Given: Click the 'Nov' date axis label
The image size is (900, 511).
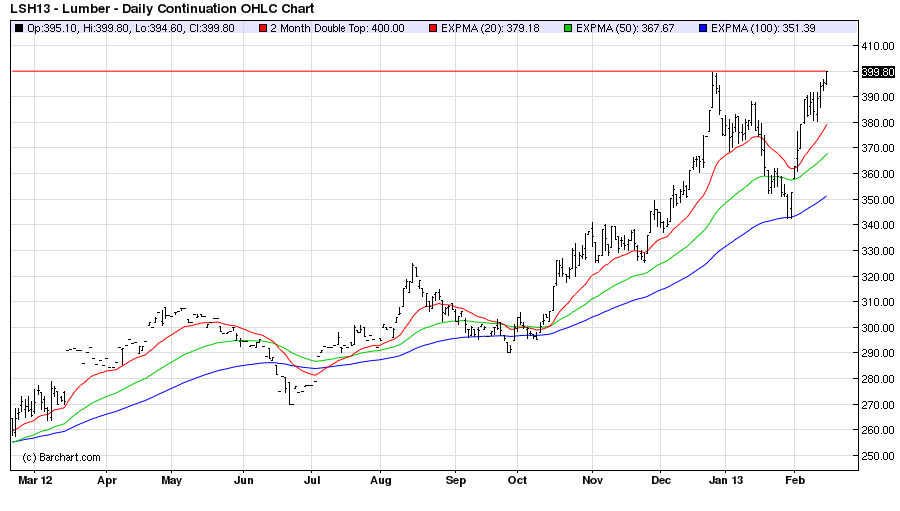Looking at the screenshot, I should pos(592,481).
